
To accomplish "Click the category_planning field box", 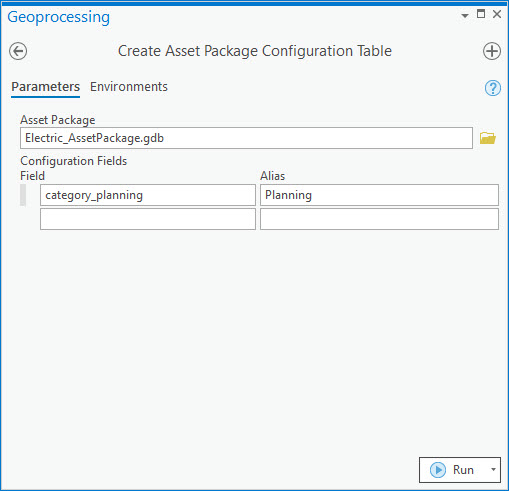I will pyautogui.click(x=148, y=195).
